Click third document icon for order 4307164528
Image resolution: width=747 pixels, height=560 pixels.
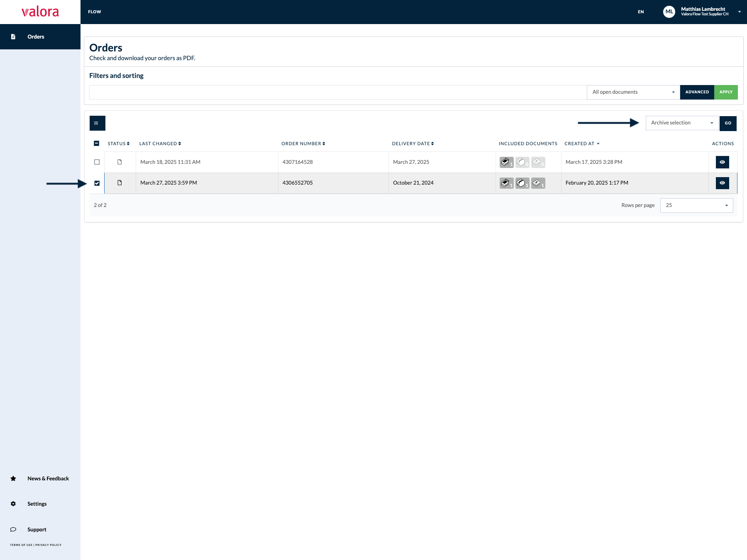click(x=538, y=162)
